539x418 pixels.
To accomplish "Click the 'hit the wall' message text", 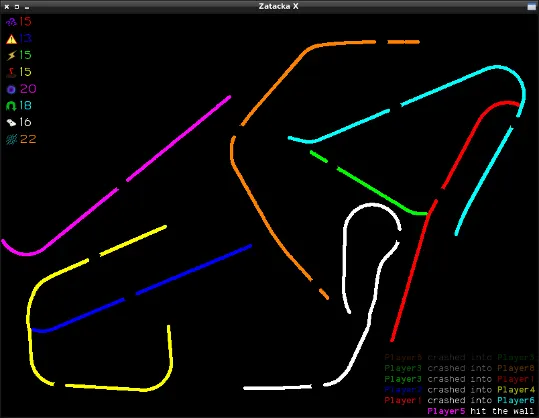I will click(x=502, y=411).
